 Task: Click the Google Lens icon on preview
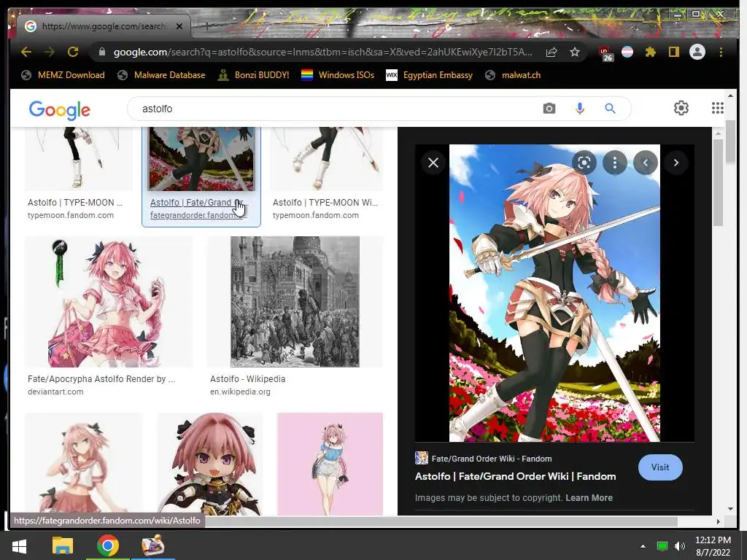584,163
